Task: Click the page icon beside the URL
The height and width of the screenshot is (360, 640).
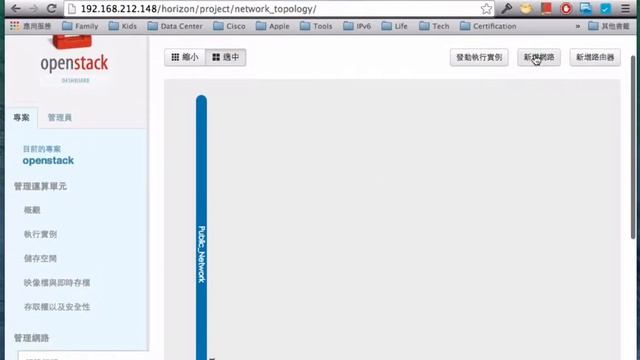Action: (72, 9)
